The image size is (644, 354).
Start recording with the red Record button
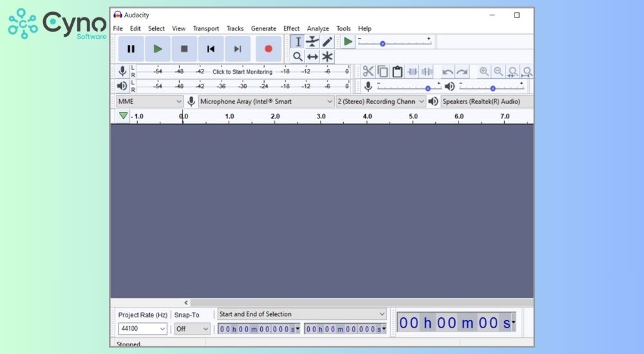[269, 49]
